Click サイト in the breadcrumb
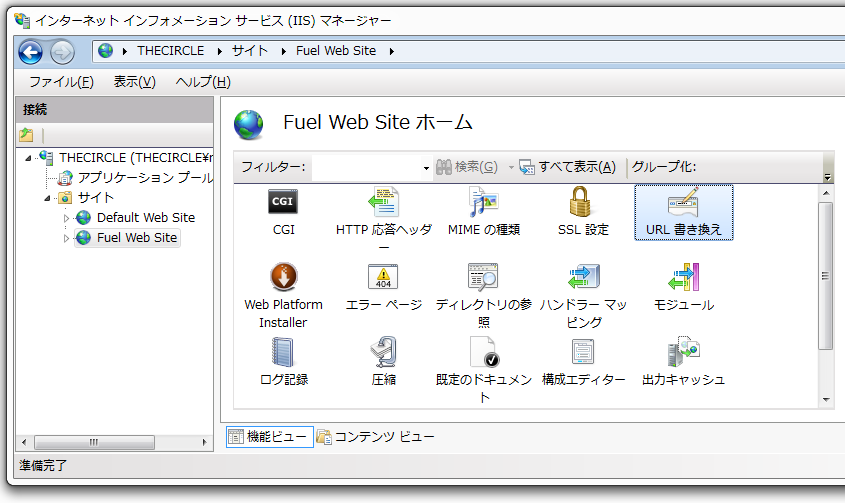Image resolution: width=845 pixels, height=503 pixels. [x=250, y=51]
